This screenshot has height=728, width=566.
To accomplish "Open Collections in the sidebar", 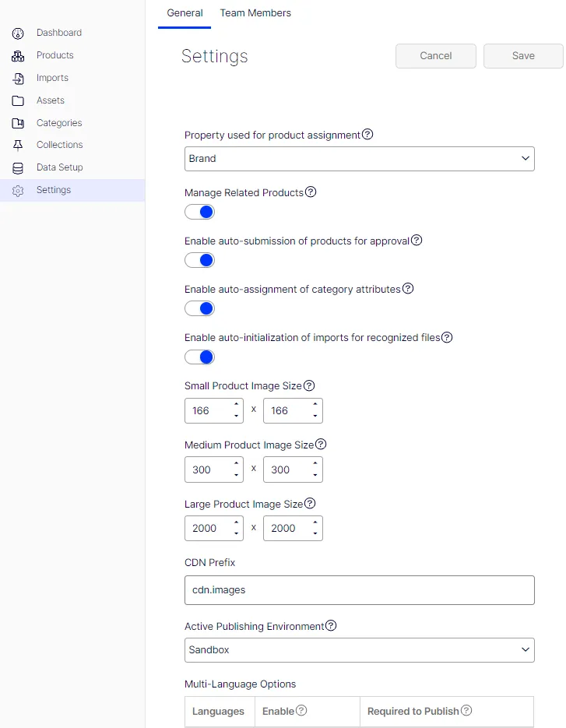I will pos(72,145).
